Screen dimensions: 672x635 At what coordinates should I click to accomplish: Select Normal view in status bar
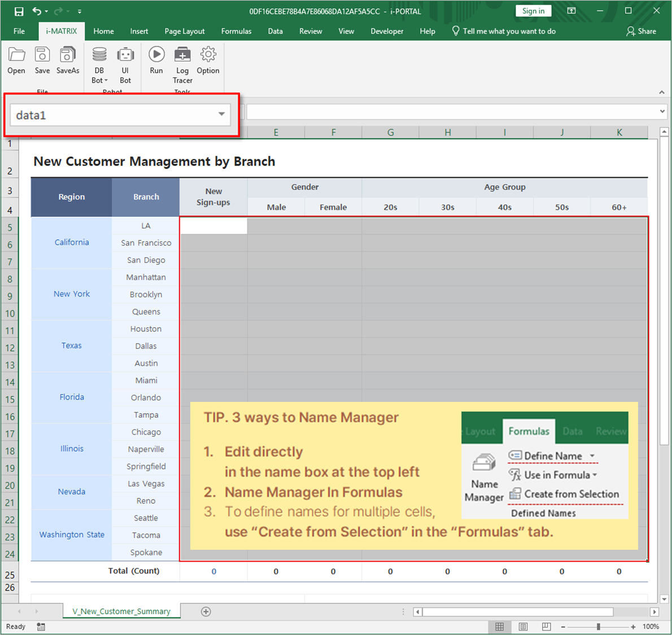(500, 627)
